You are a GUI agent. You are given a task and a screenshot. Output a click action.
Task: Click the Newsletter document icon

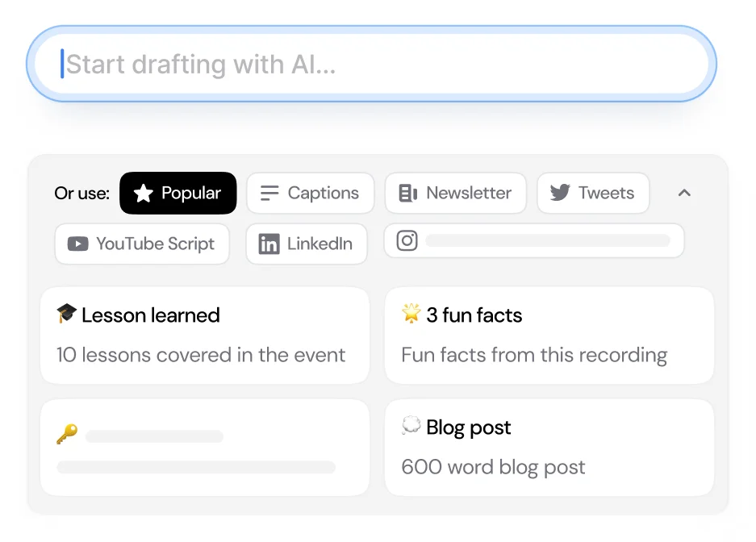click(409, 193)
